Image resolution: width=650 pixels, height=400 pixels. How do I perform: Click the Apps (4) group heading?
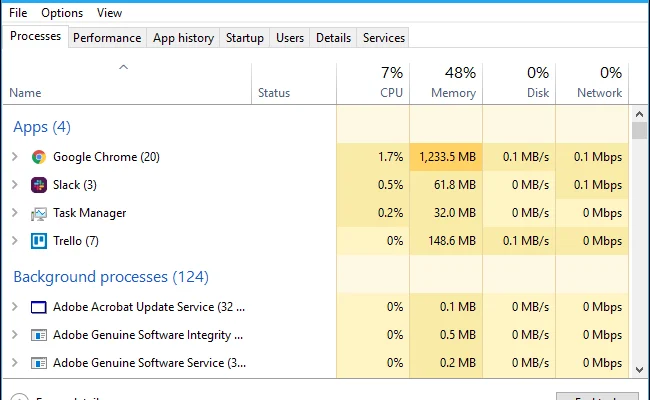(x=42, y=127)
